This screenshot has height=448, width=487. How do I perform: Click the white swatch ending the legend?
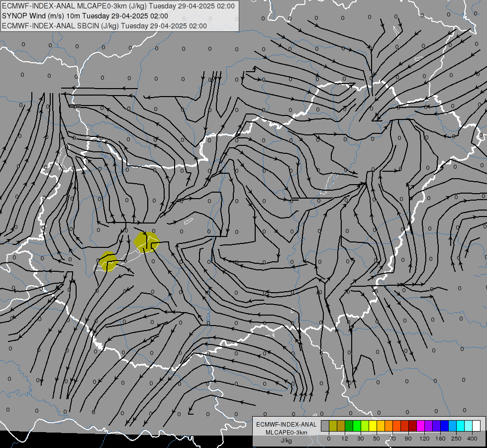(476, 426)
